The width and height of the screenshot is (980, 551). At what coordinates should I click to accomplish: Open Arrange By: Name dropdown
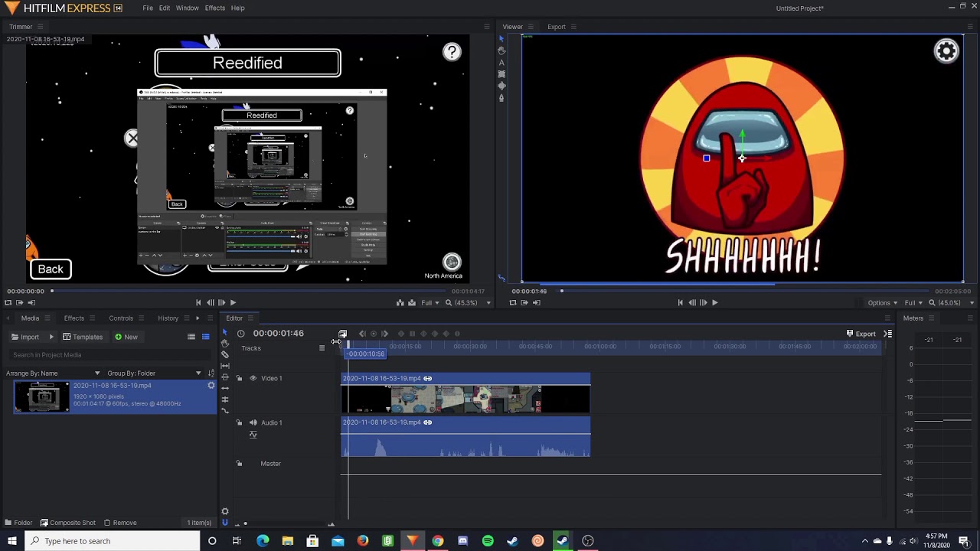click(x=54, y=373)
